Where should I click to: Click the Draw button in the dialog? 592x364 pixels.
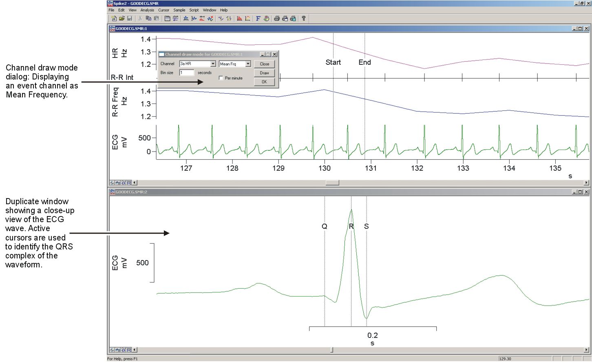265,73
